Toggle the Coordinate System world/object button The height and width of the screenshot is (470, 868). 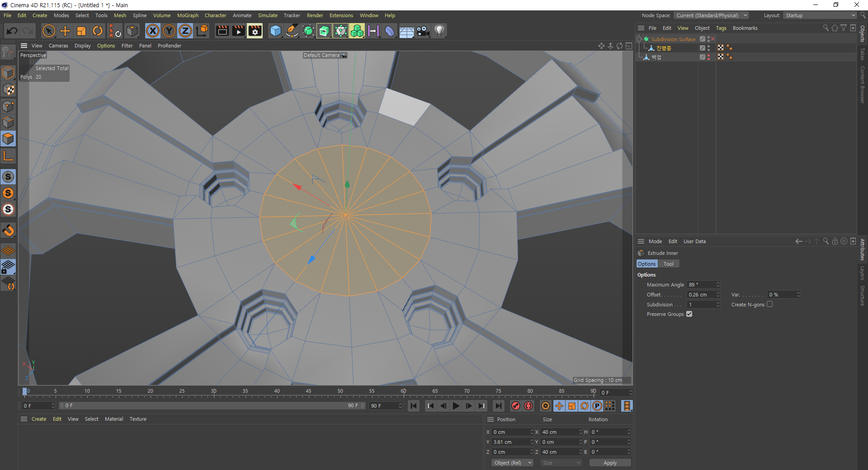[202, 31]
